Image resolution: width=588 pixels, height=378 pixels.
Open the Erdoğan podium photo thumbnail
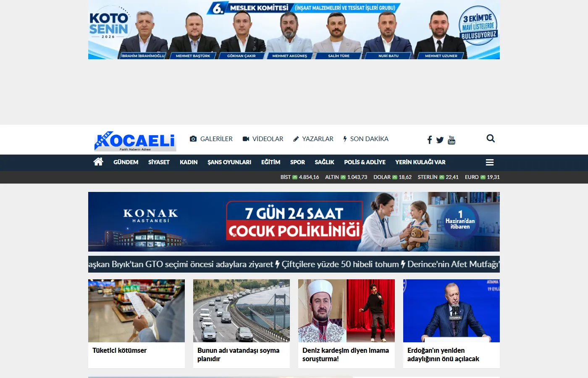click(451, 311)
